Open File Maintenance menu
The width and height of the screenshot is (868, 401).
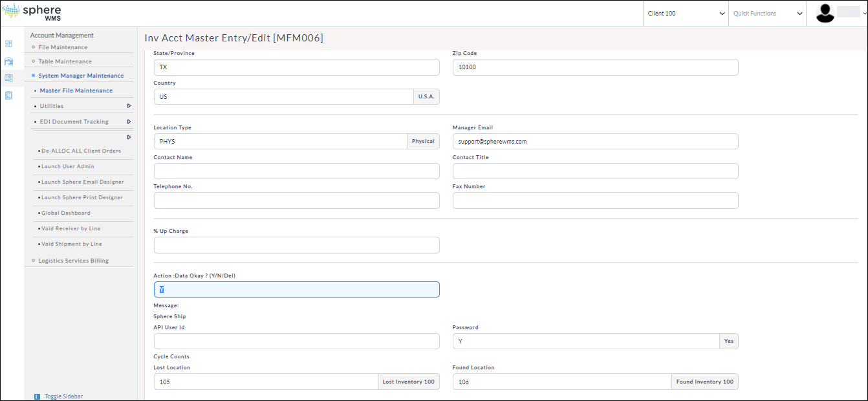pyautogui.click(x=63, y=47)
